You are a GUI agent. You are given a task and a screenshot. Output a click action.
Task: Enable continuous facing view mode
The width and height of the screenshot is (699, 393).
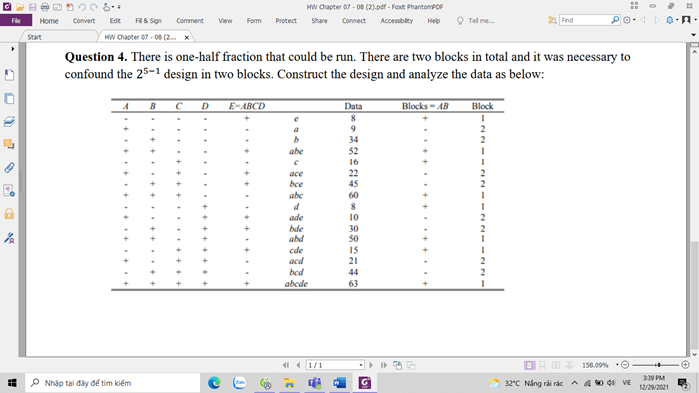coord(569,365)
